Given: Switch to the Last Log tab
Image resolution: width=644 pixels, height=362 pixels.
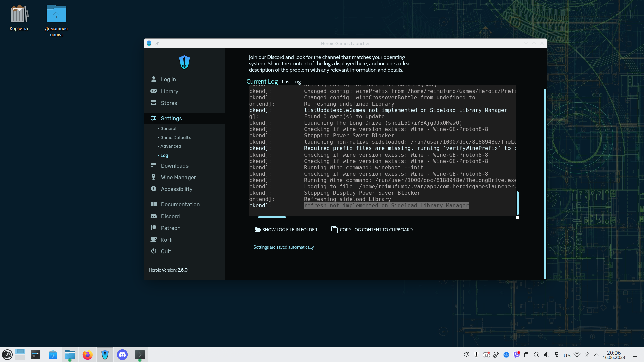Looking at the screenshot, I should click(291, 82).
